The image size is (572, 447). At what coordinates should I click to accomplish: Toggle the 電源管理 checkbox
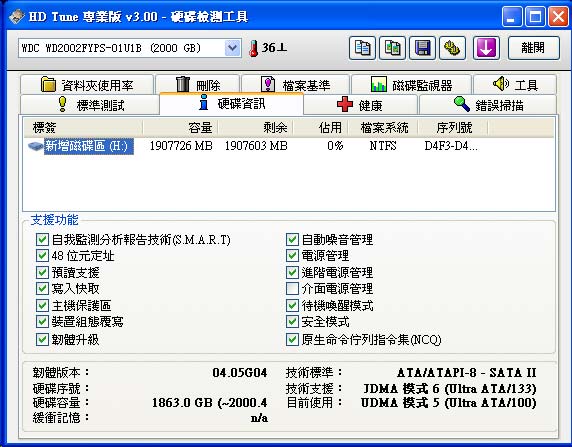click(292, 255)
